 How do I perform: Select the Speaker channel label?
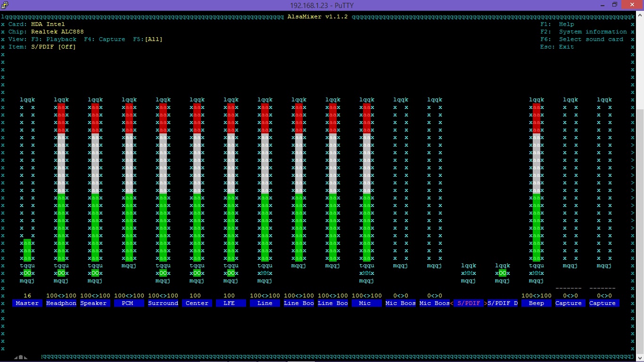tap(95, 303)
